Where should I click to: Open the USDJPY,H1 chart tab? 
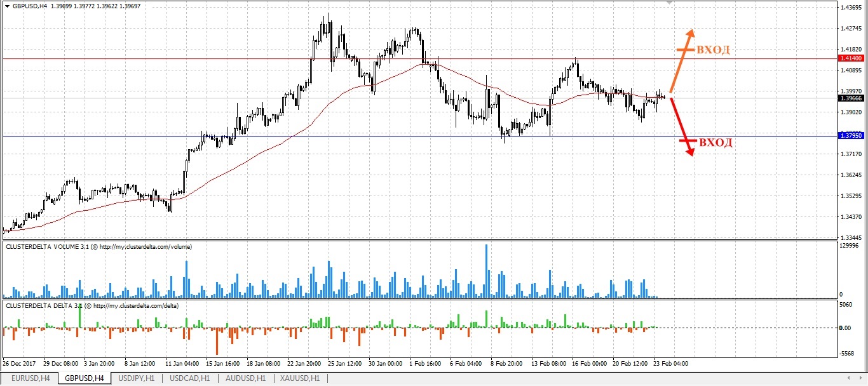[137, 378]
